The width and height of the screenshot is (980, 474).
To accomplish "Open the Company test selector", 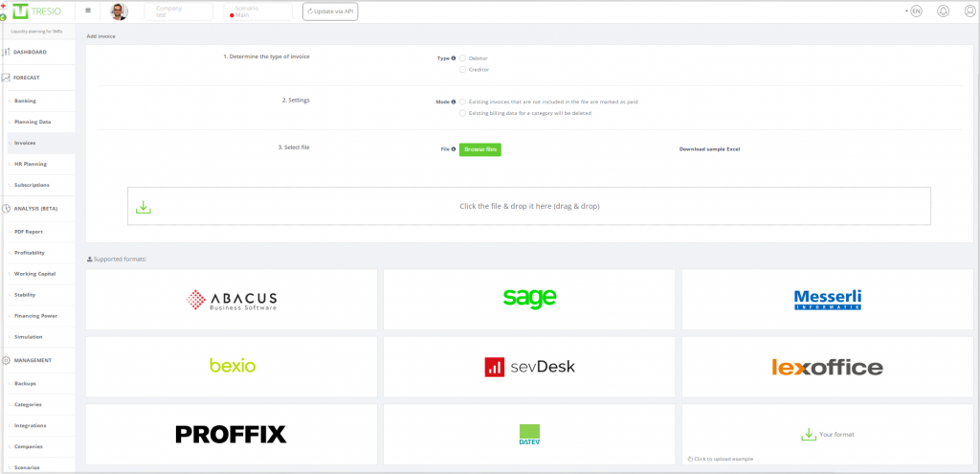I will coord(178,11).
